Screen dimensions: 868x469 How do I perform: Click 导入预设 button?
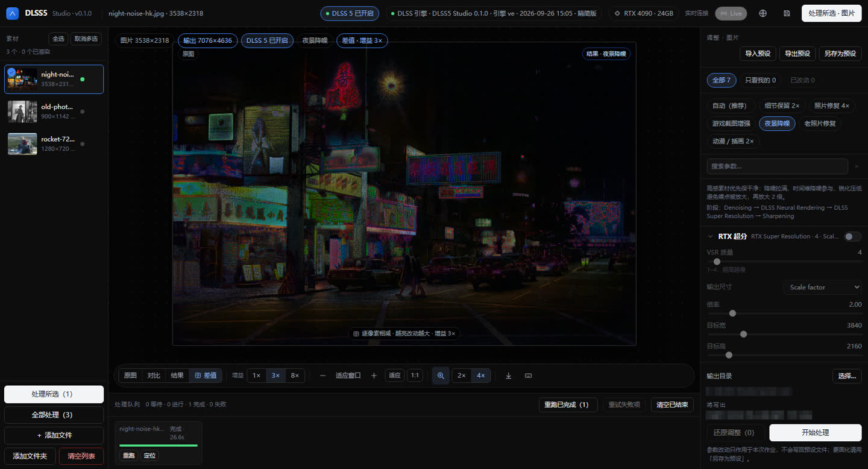(758, 53)
